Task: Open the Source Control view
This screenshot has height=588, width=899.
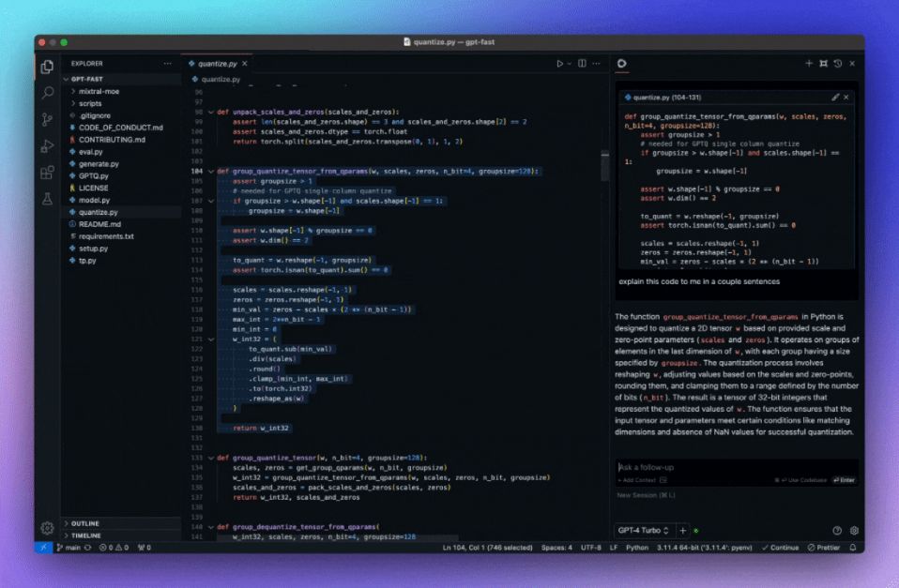Action: point(49,120)
